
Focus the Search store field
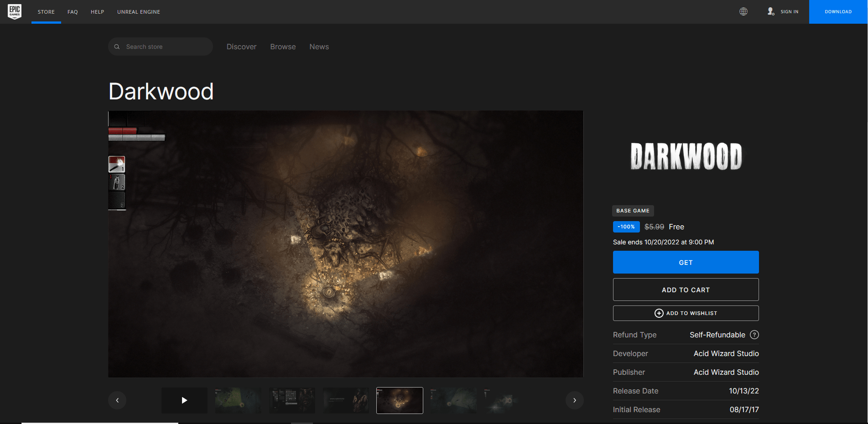click(x=161, y=47)
